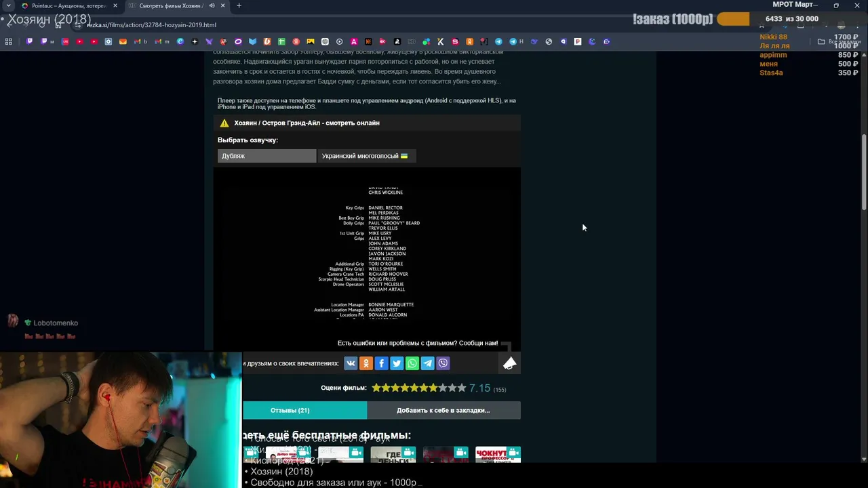Restore down the browser window
The width and height of the screenshot is (868, 488).
pyautogui.click(x=836, y=5)
